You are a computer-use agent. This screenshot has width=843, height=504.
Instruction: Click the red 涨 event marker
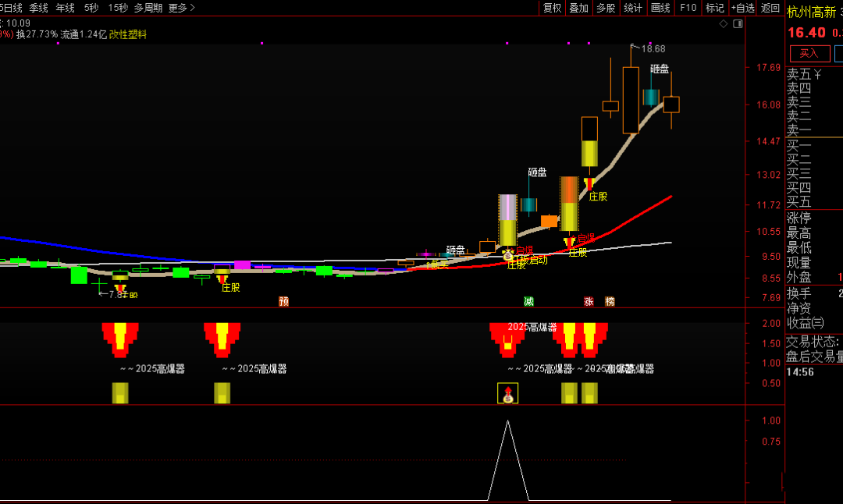[589, 301]
